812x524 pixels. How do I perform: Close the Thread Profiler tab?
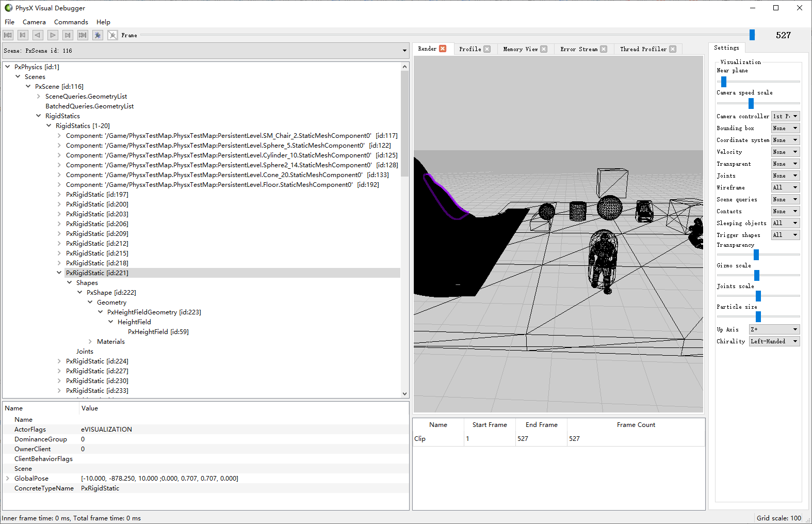673,49
